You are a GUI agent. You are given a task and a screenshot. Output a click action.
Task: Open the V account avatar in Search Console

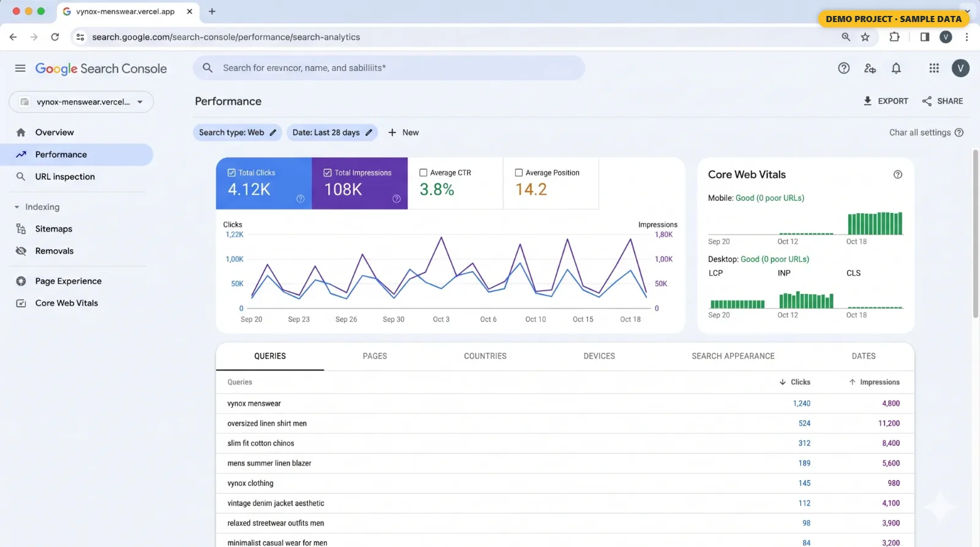coord(960,68)
